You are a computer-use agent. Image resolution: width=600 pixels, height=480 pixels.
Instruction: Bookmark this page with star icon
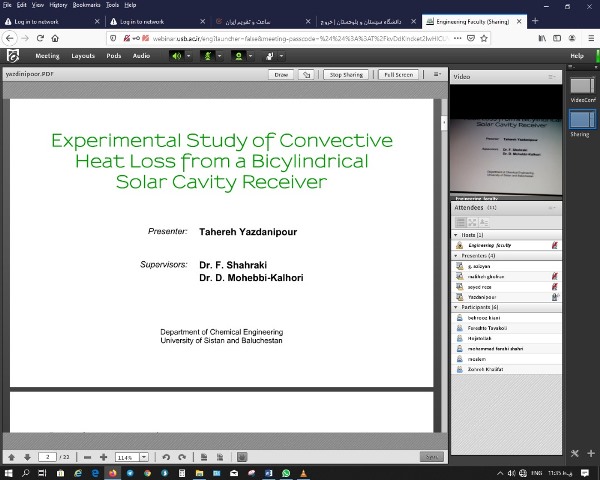484,38
